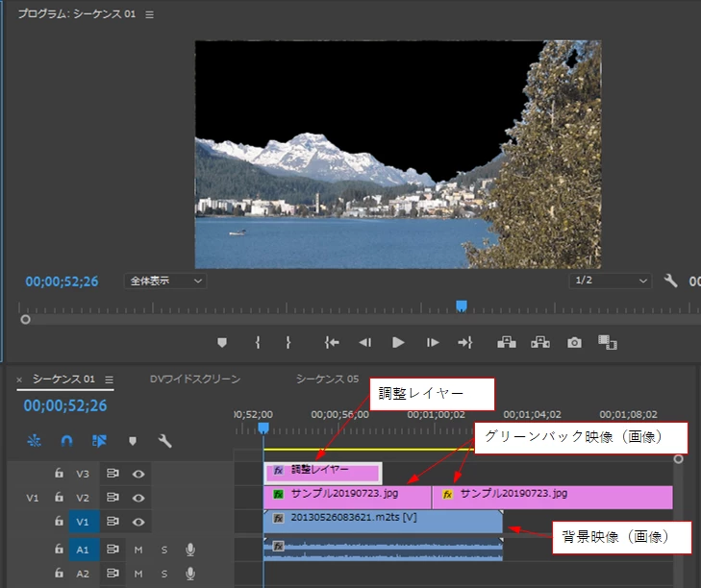Viewport: 701px width, 588px height.
Task: Toggle V1 track targeting button
Action: tap(83, 522)
